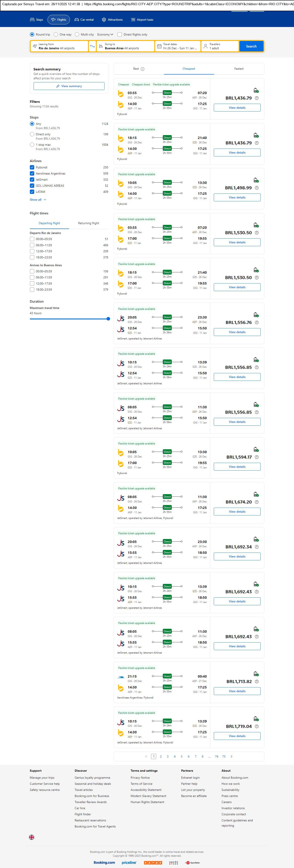
Task: Uncheck the Flybondi airline filter
Action: tap(32, 168)
